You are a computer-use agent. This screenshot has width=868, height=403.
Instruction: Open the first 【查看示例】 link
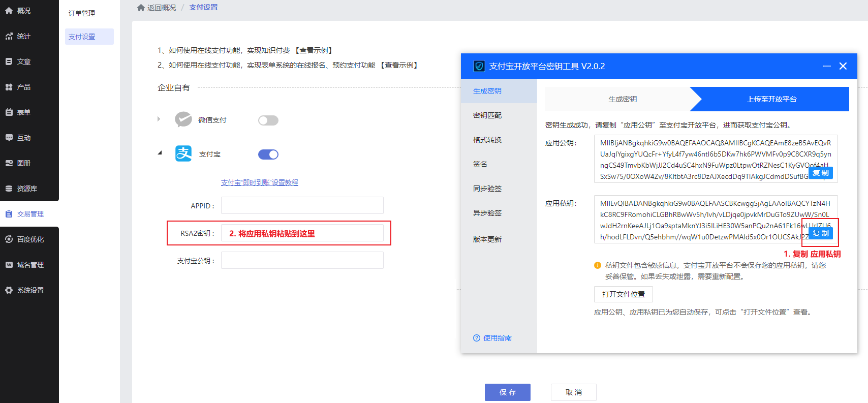coord(314,50)
